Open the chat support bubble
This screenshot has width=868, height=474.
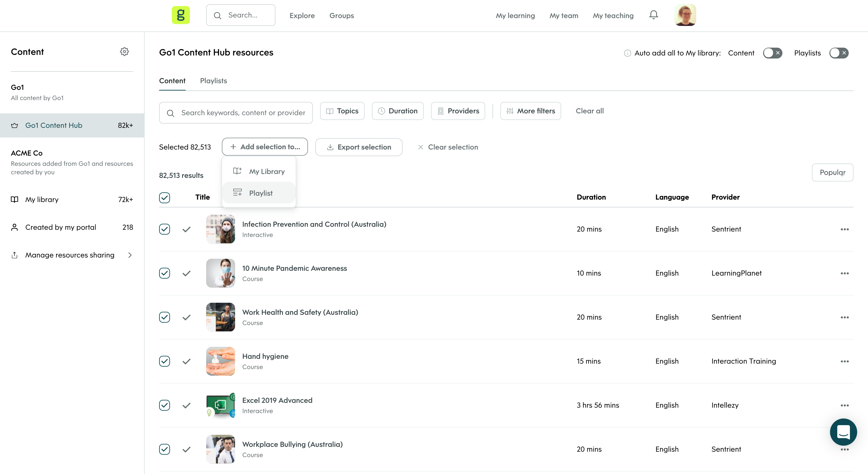843,432
